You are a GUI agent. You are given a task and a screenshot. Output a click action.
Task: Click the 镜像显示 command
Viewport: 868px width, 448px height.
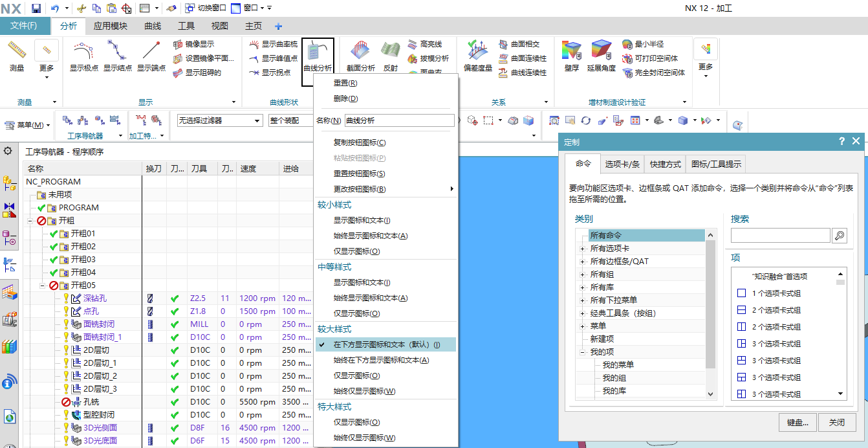(195, 44)
